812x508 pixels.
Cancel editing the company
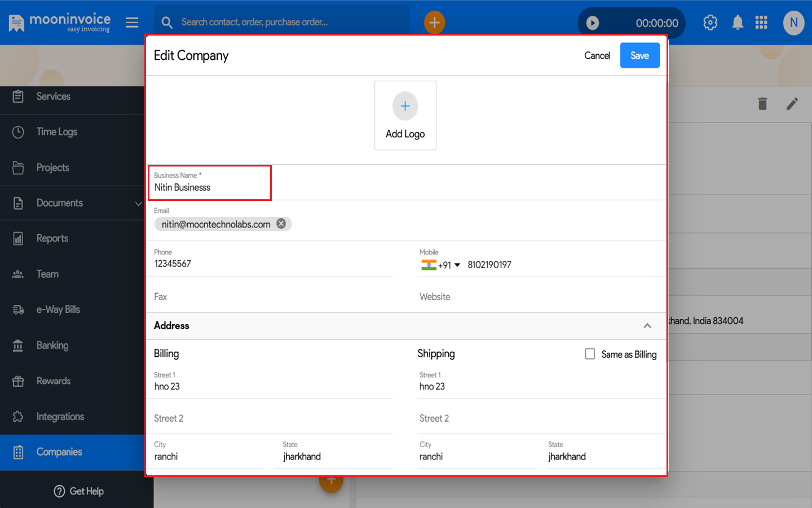pos(597,55)
